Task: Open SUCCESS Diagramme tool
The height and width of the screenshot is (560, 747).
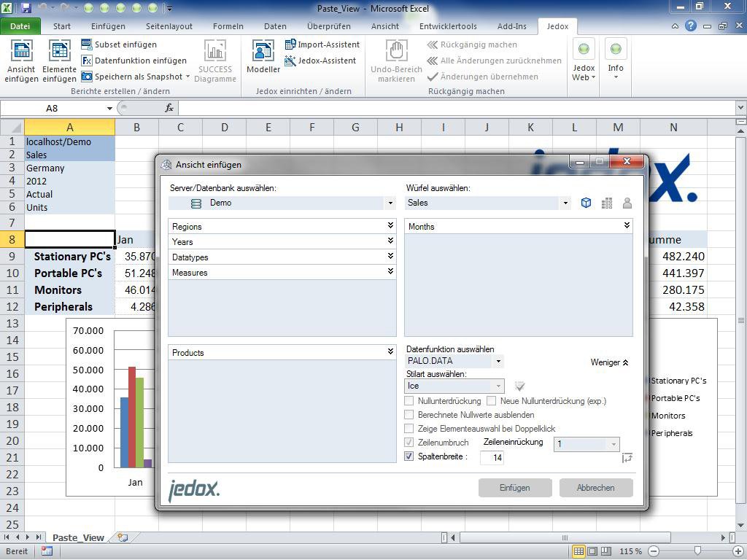Action: pos(215,61)
